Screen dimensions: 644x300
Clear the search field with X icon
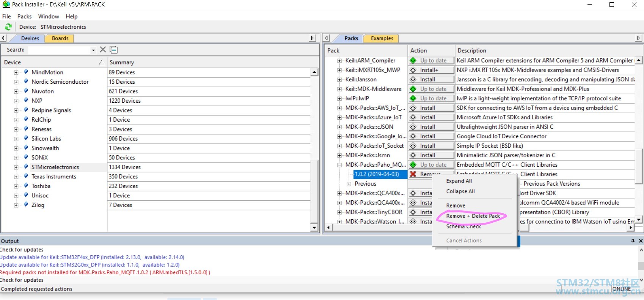(103, 50)
